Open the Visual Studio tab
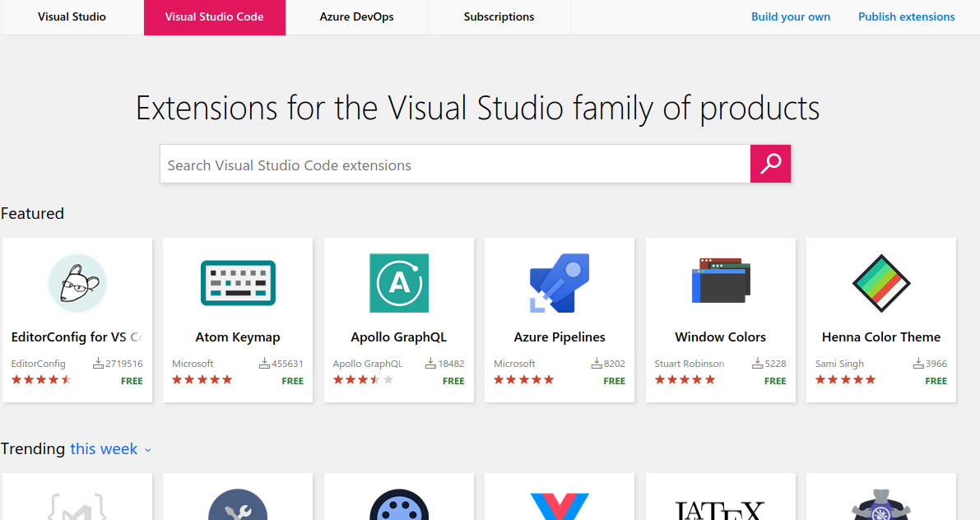The image size is (980, 520). point(72,17)
